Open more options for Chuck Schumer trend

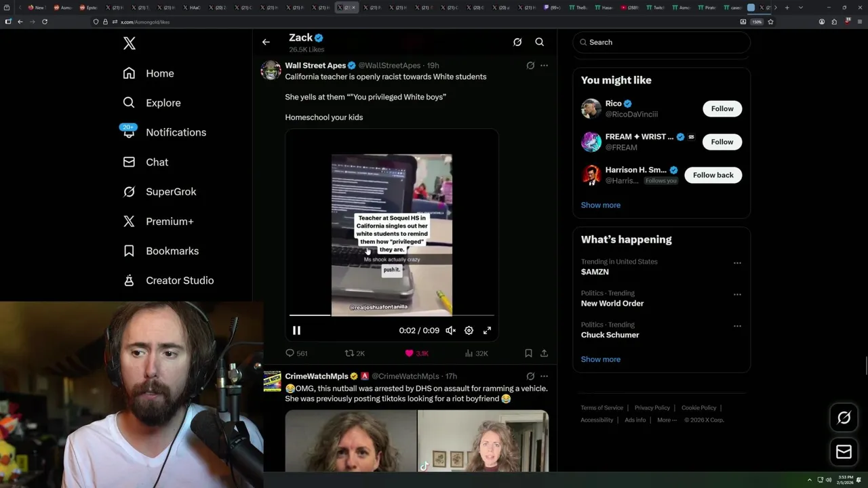pos(737,326)
